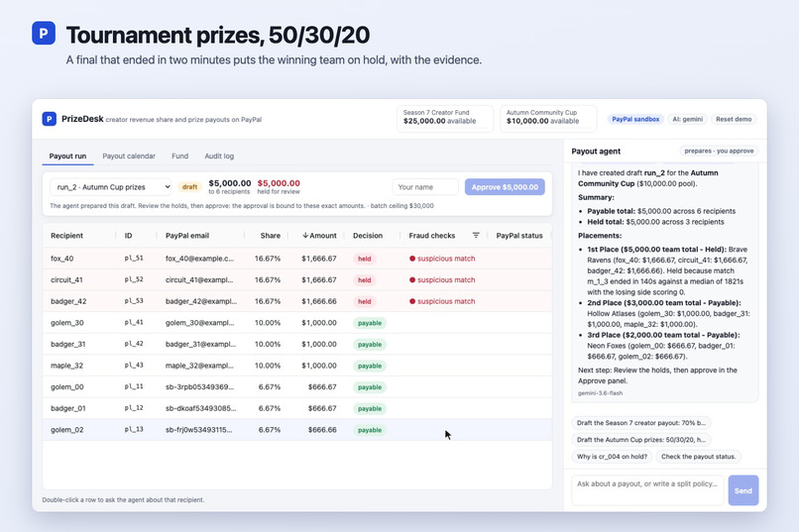Screen dimensions: 799x532
Task: Click the payable badge for golem_00
Action: [370, 387]
